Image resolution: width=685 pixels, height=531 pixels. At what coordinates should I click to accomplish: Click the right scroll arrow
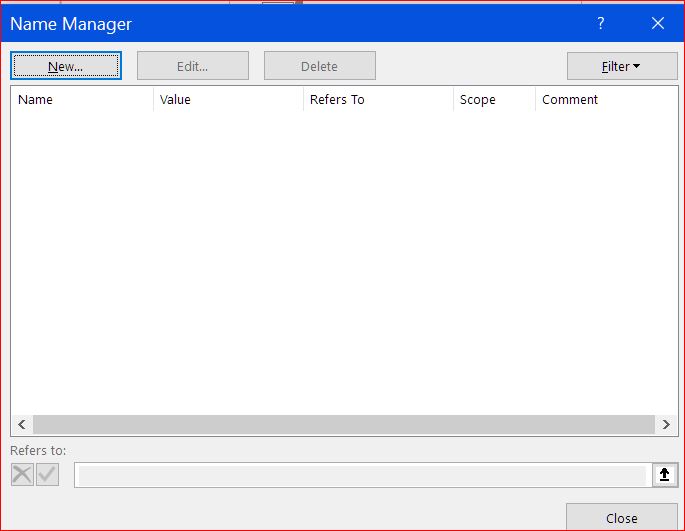[x=667, y=424]
